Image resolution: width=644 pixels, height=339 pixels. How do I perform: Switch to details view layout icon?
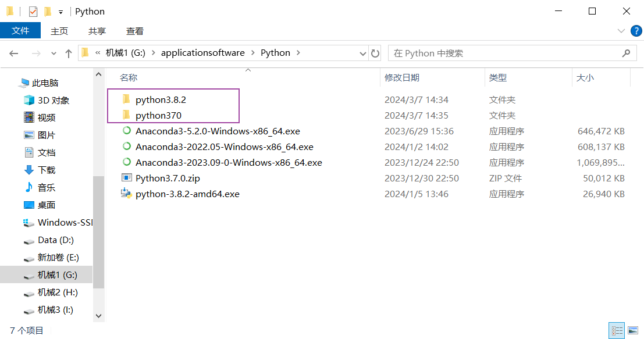point(617,330)
